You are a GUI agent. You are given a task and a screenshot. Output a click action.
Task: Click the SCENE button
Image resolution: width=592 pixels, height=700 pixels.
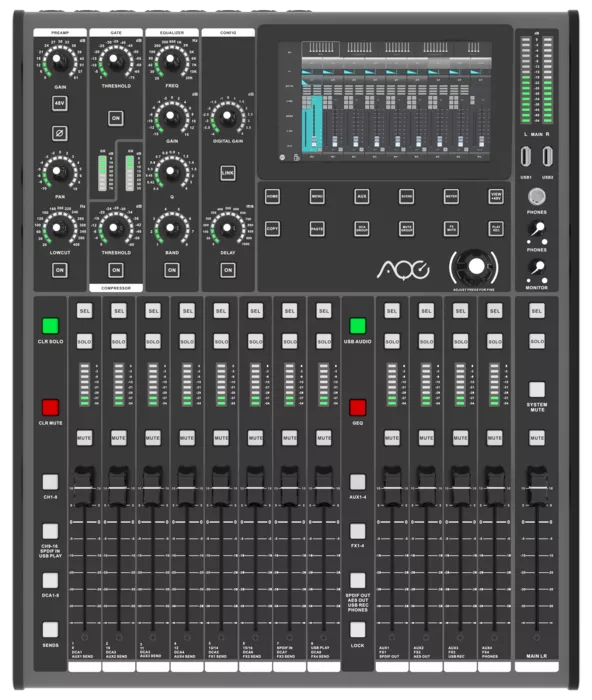click(406, 196)
